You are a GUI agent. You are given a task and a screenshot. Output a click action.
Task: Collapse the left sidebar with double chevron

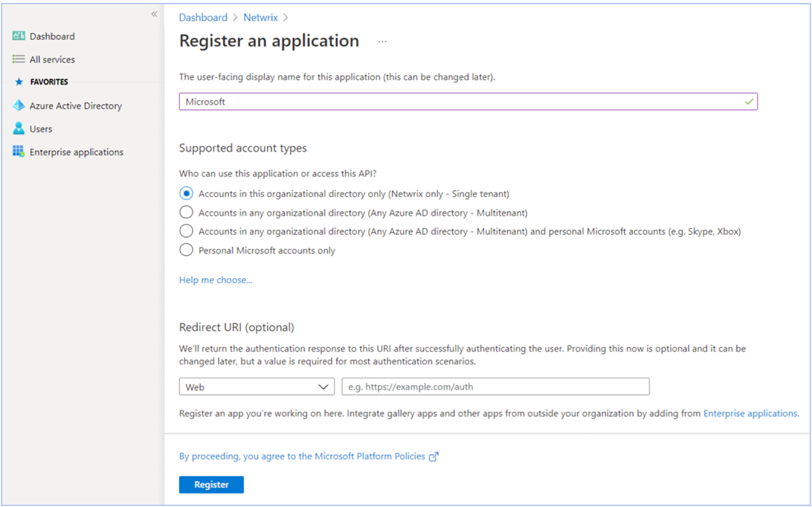154,14
